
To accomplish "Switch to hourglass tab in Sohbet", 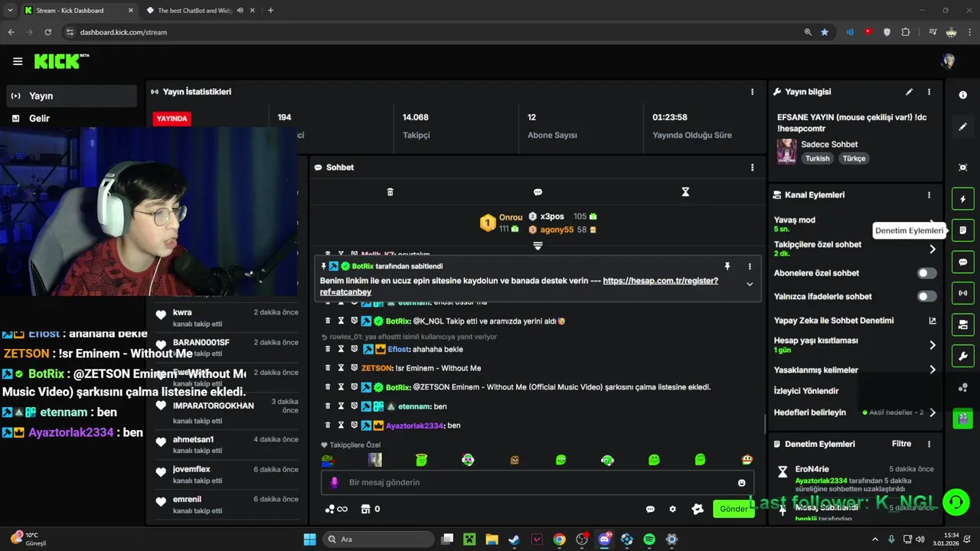I will point(685,192).
